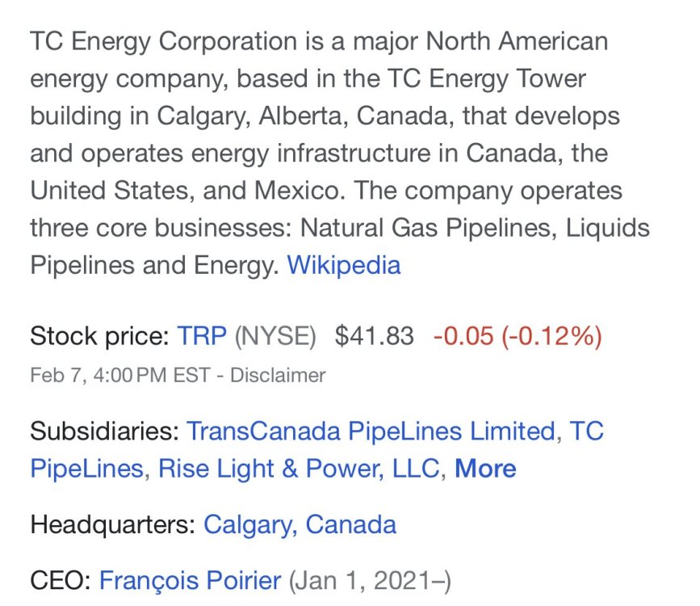Screen dimensions: 700x606
Task: Click the 'Stock price:' label
Action: pyautogui.click(x=99, y=336)
